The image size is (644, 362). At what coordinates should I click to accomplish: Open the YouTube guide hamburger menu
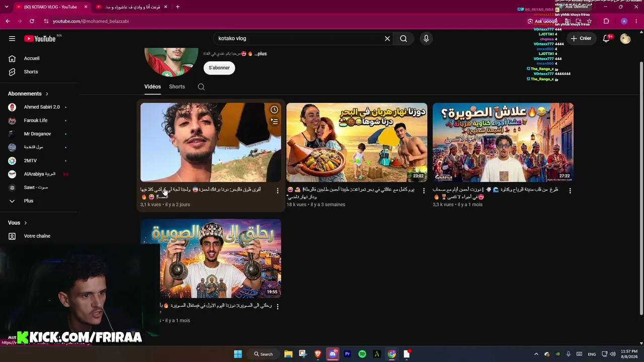click(12, 39)
